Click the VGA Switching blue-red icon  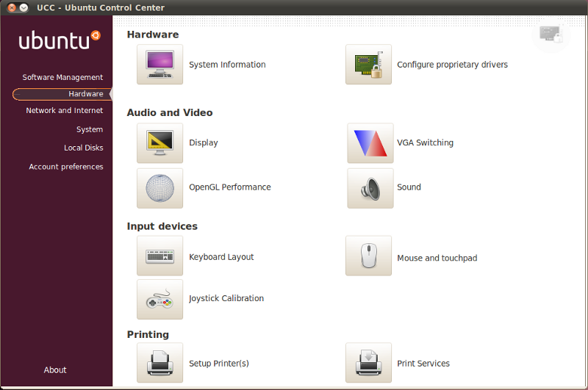click(370, 143)
